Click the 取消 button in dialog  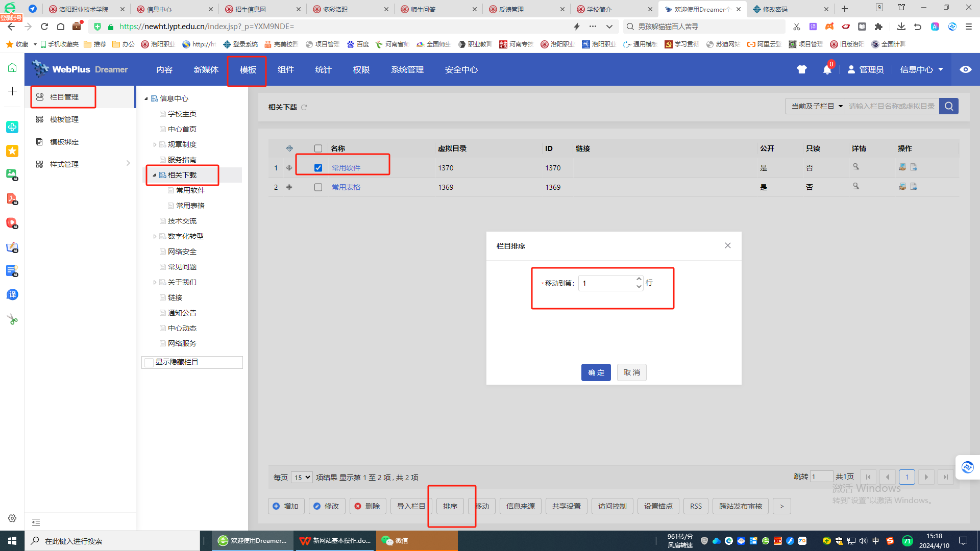point(631,372)
